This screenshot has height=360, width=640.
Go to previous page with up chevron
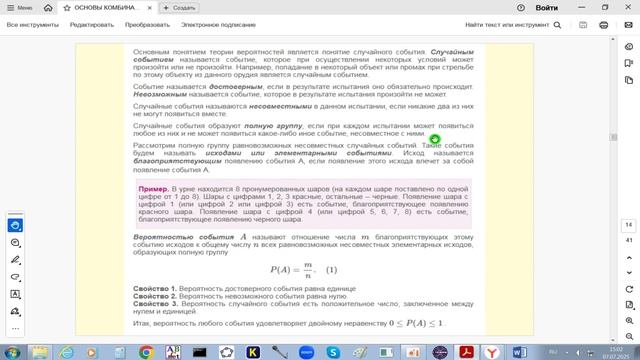629,258
